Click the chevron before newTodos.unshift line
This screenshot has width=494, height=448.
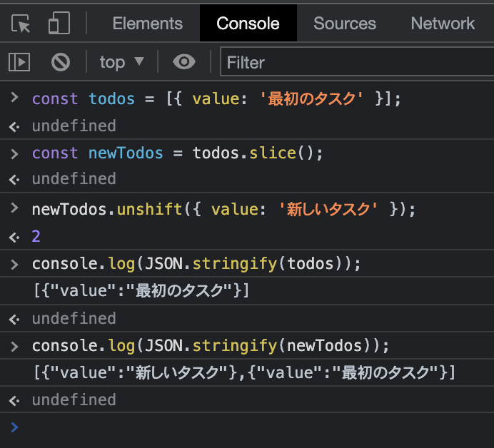(x=14, y=208)
